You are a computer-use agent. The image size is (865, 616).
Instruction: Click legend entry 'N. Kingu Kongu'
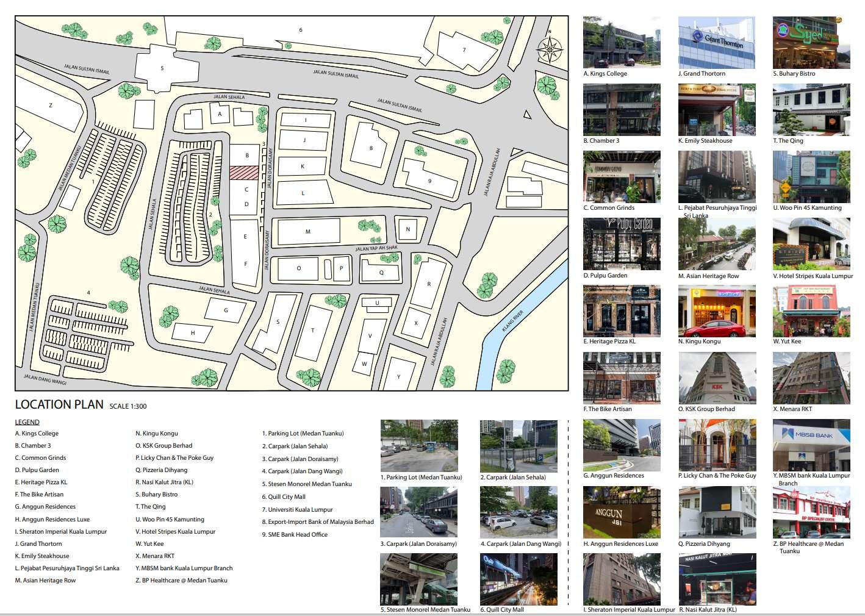(157, 434)
